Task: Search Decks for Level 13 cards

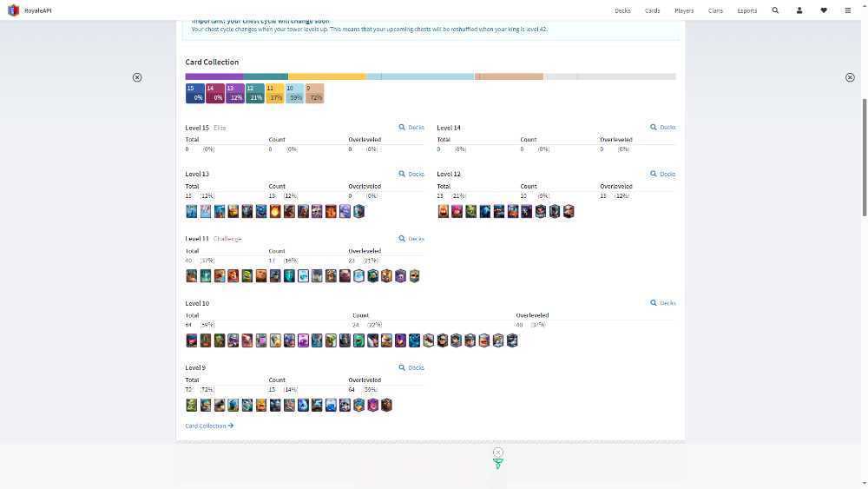Action: point(411,174)
